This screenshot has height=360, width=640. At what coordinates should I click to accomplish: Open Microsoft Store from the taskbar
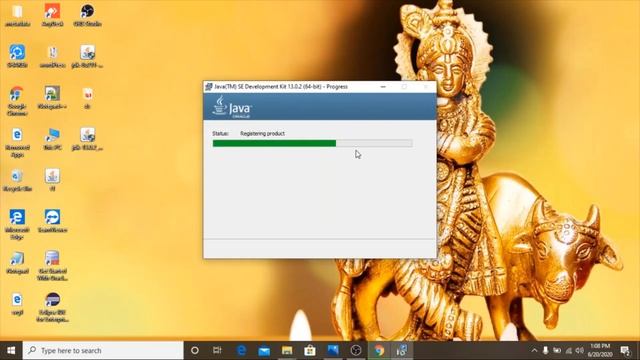pos(310,350)
